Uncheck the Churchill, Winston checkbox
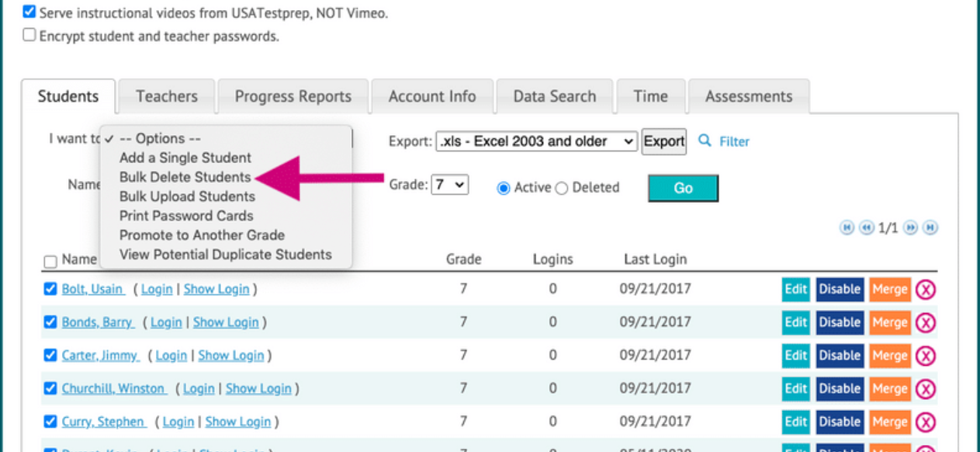 tap(50, 388)
